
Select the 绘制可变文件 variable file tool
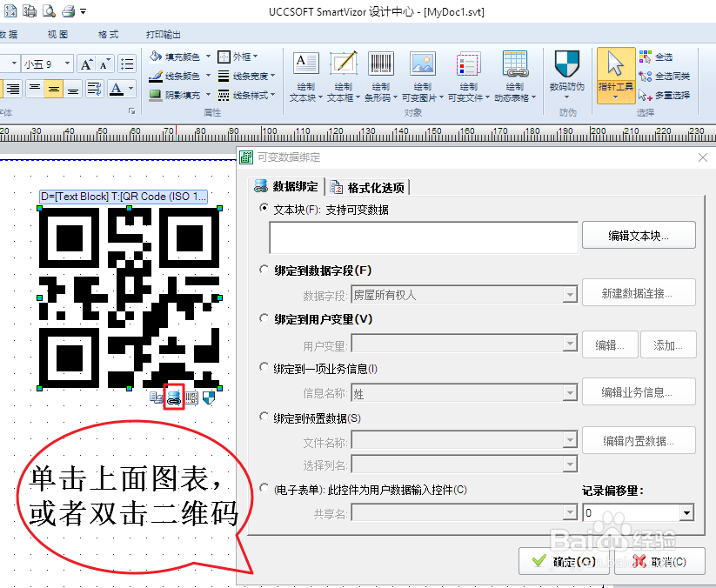click(469, 77)
